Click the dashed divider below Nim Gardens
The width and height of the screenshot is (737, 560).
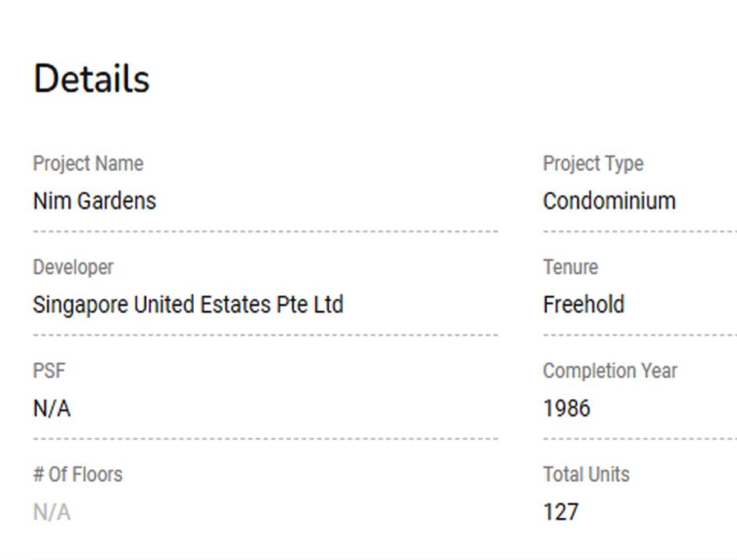pos(265,231)
